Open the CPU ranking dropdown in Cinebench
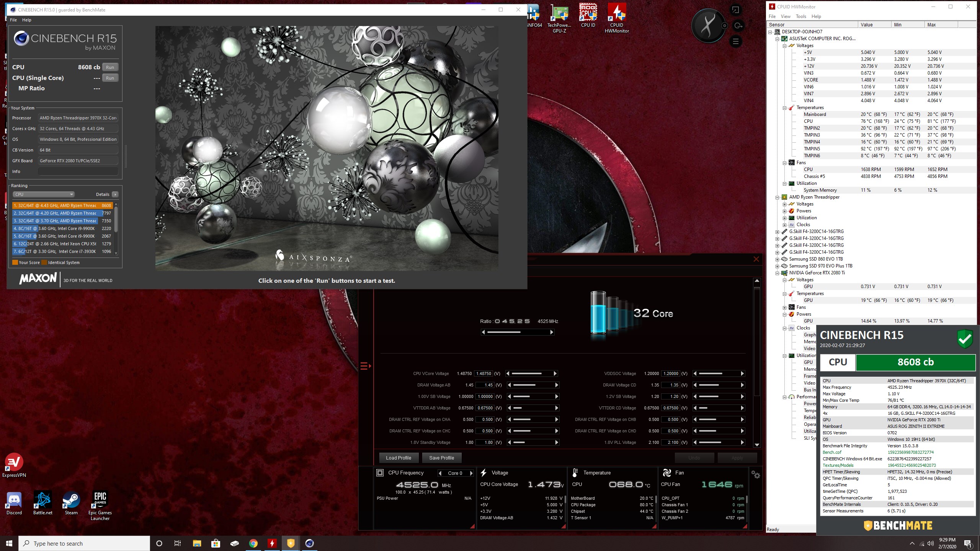 click(44, 194)
